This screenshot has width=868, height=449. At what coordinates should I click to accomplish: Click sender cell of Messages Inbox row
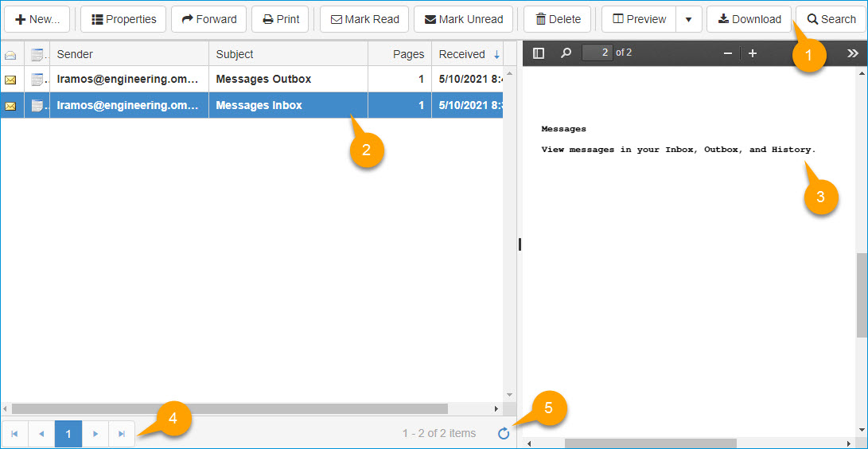click(129, 105)
